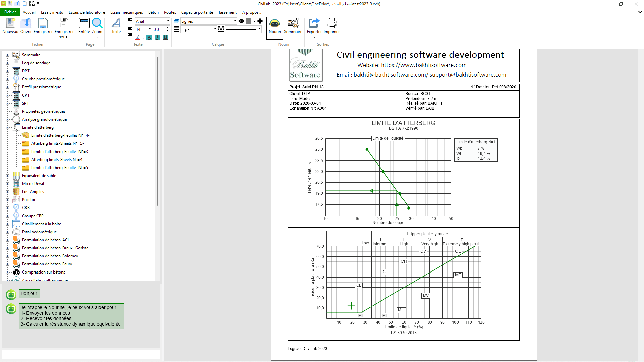
Task: Open the A propos tab
Action: click(252, 12)
